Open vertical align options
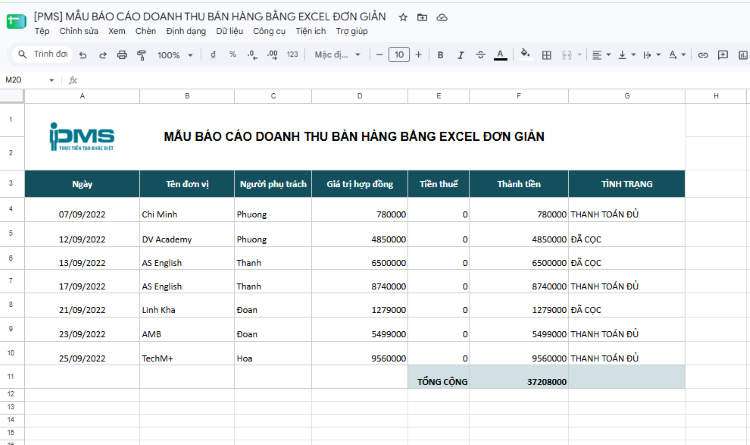 coord(626,55)
